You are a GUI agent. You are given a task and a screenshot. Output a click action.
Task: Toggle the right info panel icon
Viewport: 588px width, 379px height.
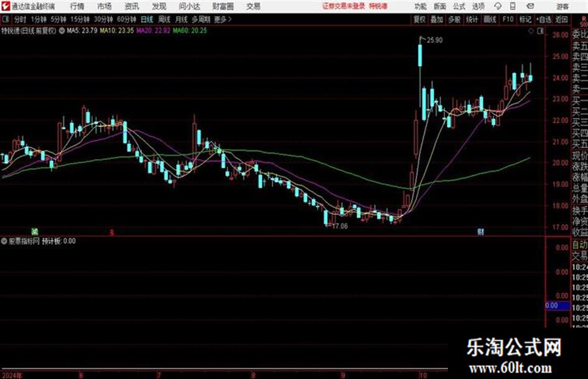click(x=540, y=31)
